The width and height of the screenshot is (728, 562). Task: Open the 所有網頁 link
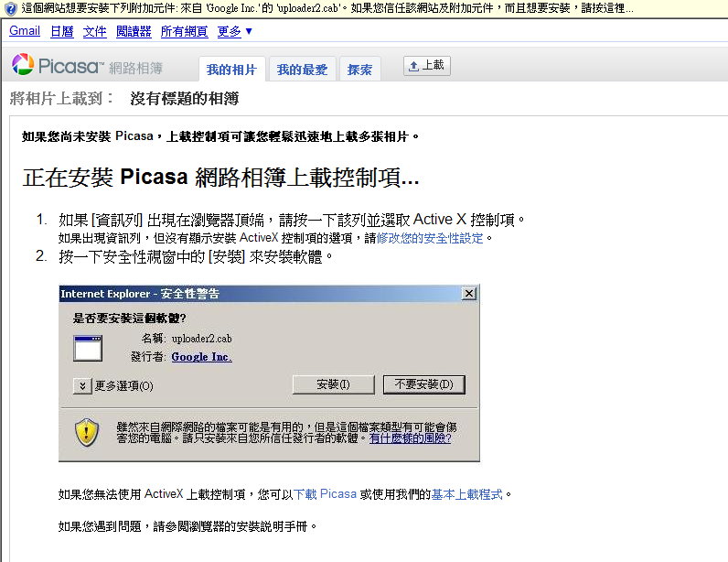(x=185, y=31)
